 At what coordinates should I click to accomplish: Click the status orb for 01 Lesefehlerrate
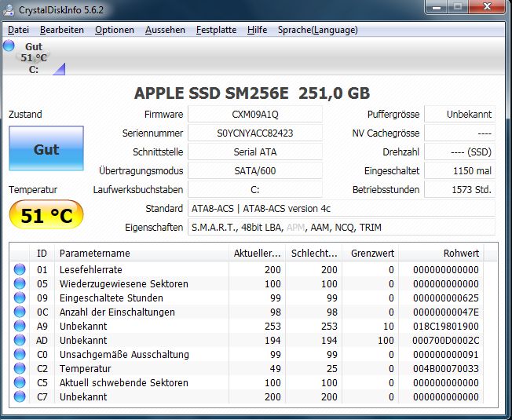20,269
